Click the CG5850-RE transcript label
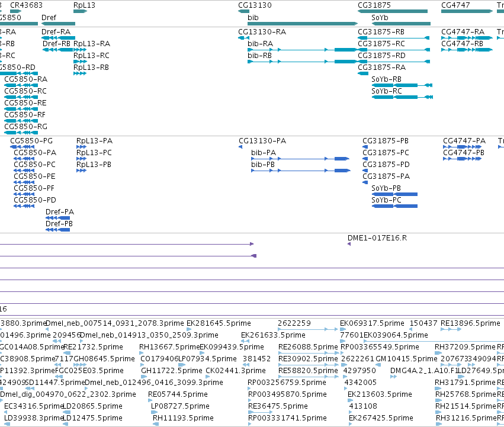 pyautogui.click(x=25, y=103)
